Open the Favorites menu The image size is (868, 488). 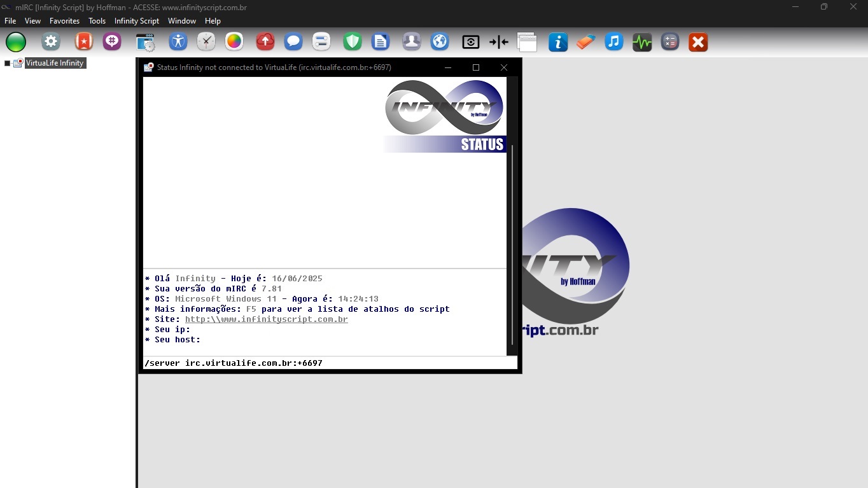tap(64, 21)
